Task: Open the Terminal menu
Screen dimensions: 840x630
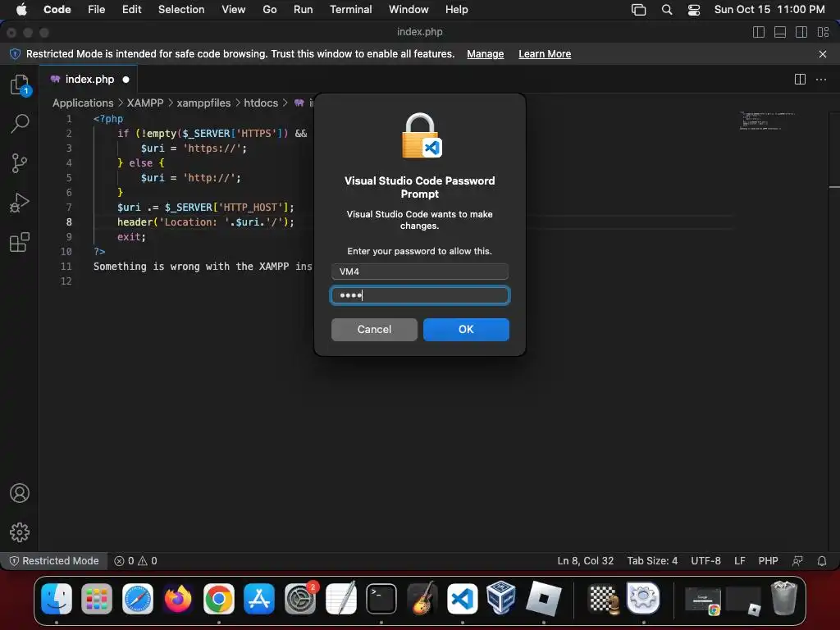Action: (351, 10)
